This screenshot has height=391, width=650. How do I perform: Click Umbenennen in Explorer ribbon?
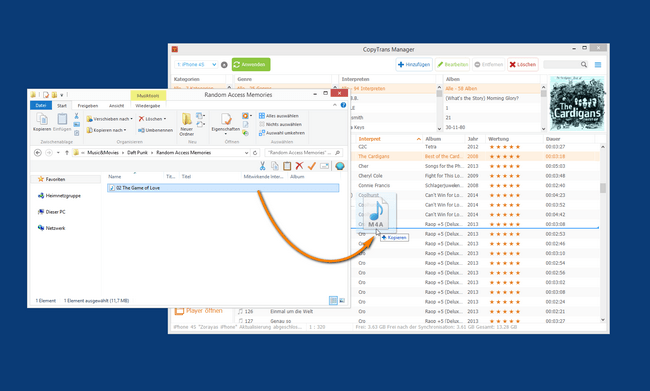point(155,130)
